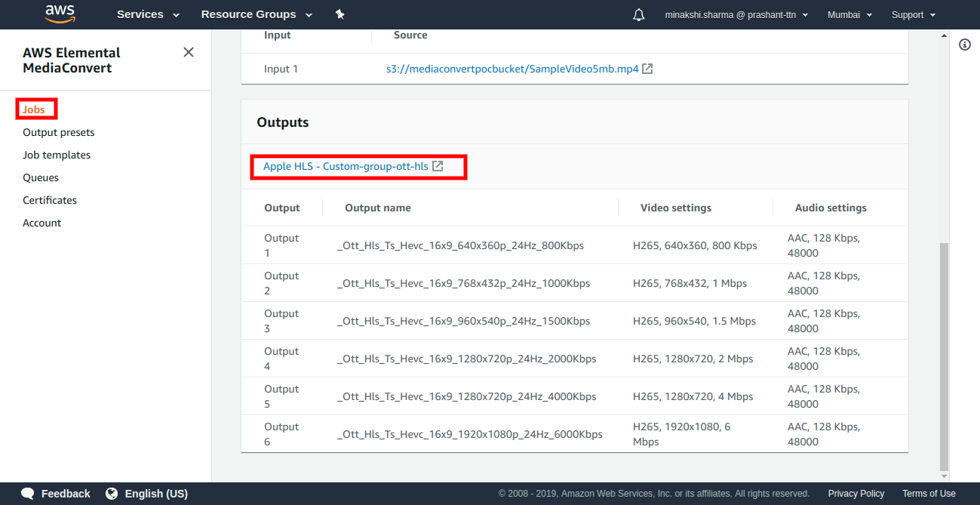Open the Mumbai region dropdown

849,15
